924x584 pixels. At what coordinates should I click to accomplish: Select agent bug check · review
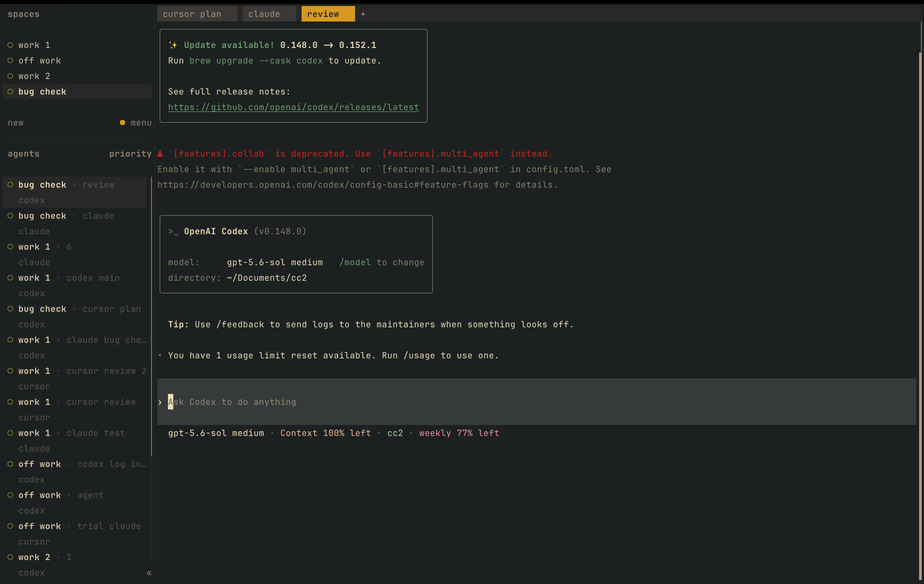pos(75,192)
